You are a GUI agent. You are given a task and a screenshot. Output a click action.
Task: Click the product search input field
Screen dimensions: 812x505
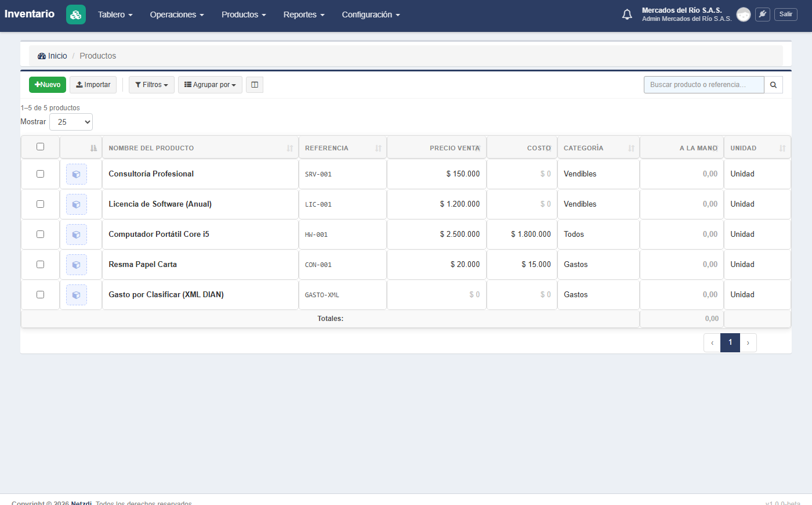pos(704,85)
